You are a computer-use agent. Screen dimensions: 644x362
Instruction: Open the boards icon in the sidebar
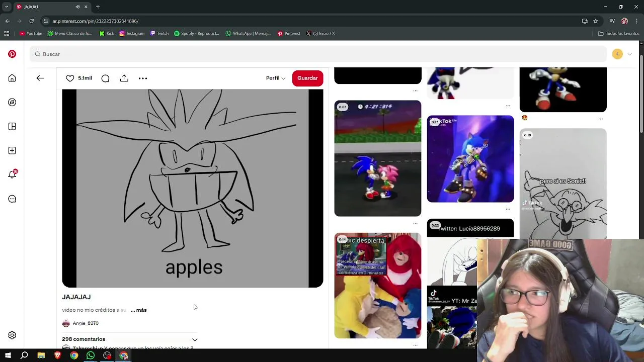(x=12, y=126)
